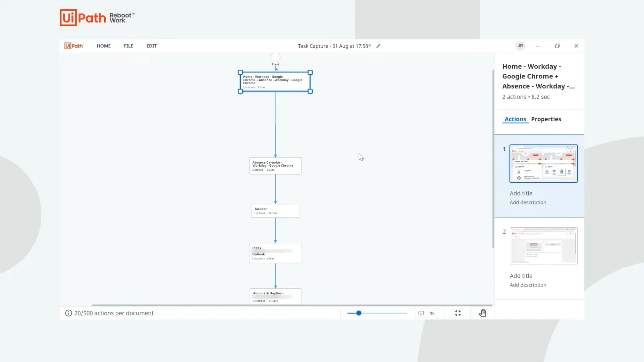
Task: Click the info icon beside actions count
Action: 68,313
